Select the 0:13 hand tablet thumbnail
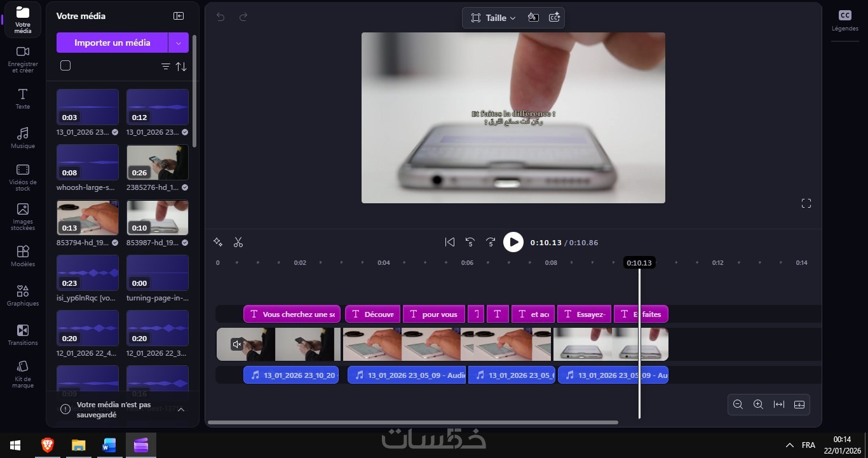This screenshot has width=868, height=458. 88,218
